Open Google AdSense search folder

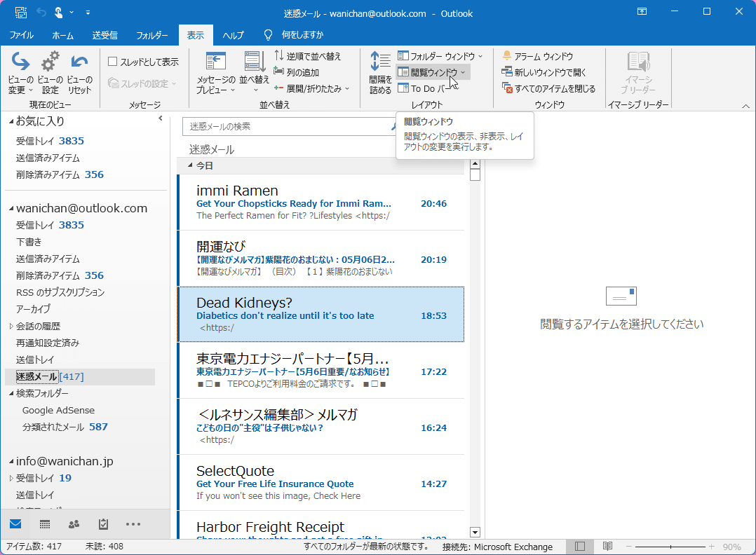pos(58,411)
